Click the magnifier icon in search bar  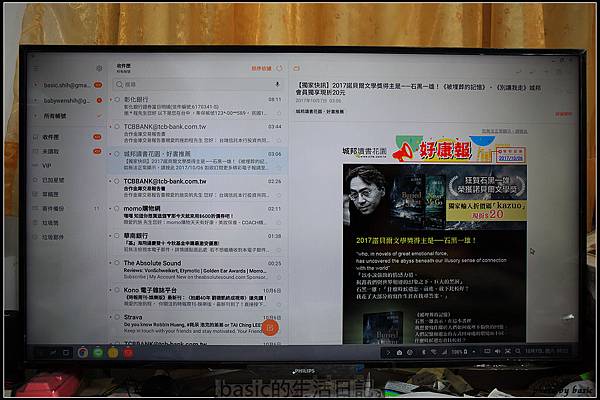[119, 84]
